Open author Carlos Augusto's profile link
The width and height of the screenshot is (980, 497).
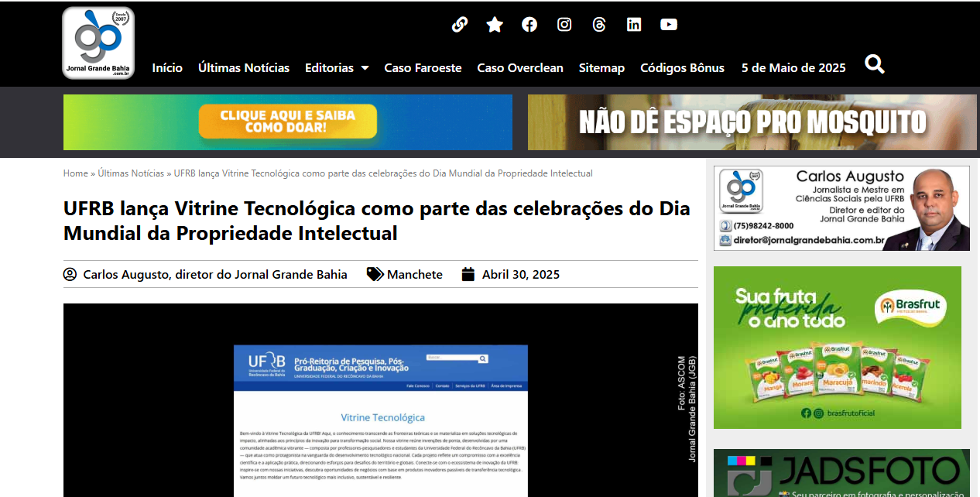click(x=206, y=274)
